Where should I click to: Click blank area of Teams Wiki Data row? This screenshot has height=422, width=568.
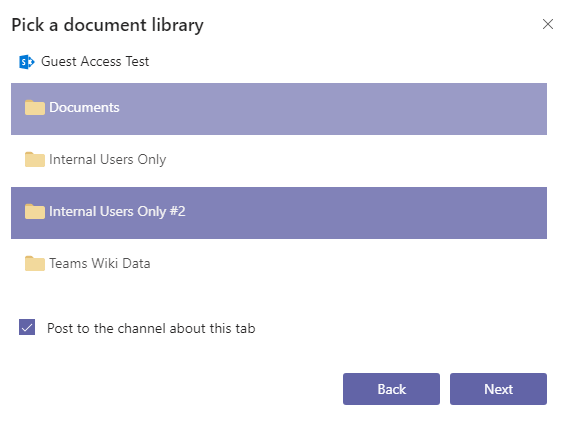click(x=348, y=263)
